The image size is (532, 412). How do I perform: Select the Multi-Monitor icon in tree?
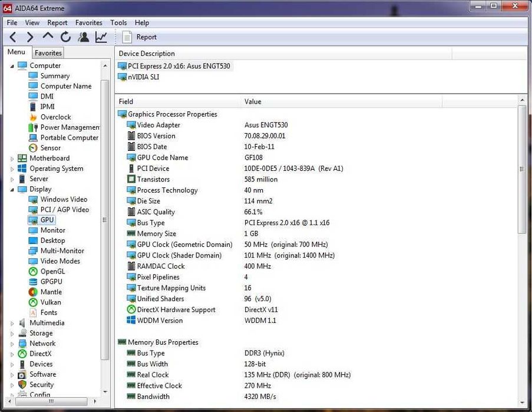pos(33,251)
